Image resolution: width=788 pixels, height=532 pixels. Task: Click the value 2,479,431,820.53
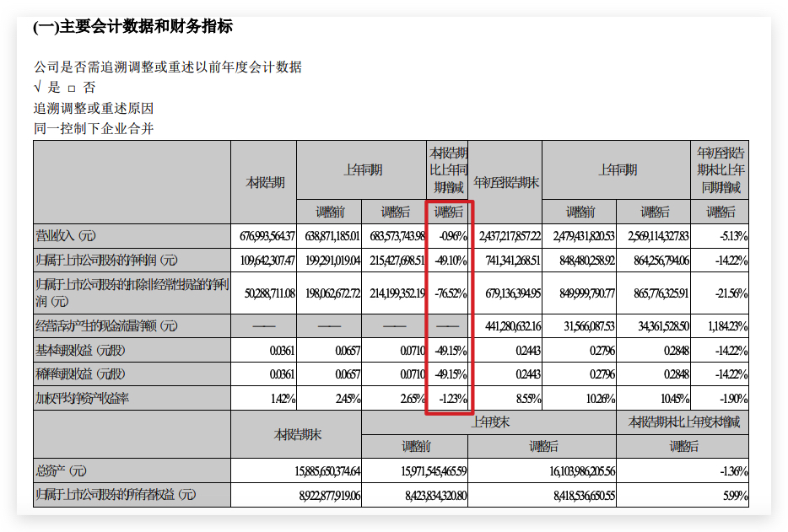coord(584,235)
